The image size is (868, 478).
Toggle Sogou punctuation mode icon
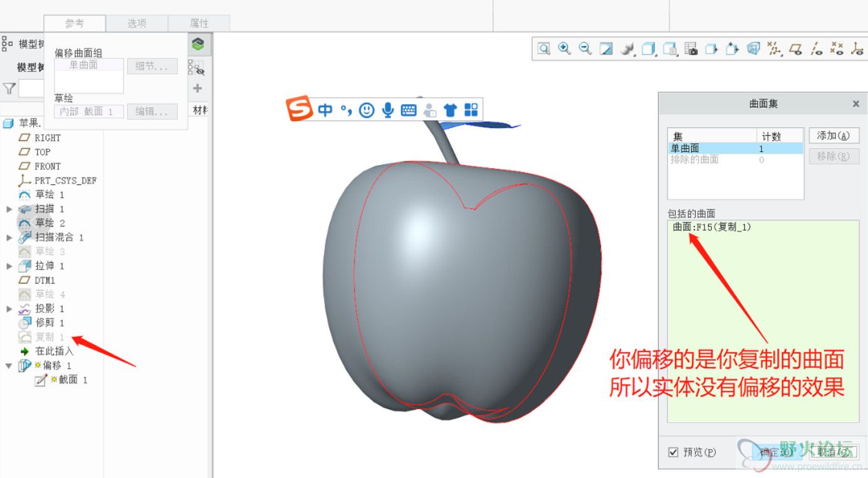[347, 110]
